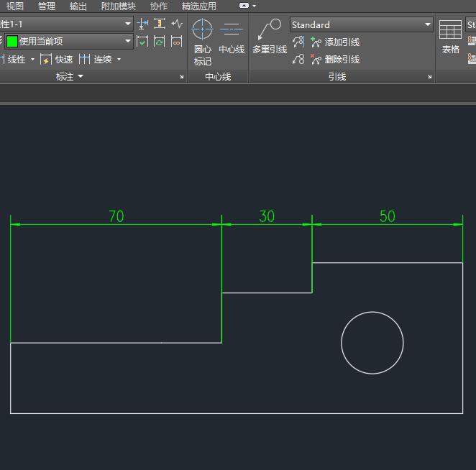Viewport: 476px width, 470px height.
Task: Click the 中心线 panel title
Action: tap(218, 76)
